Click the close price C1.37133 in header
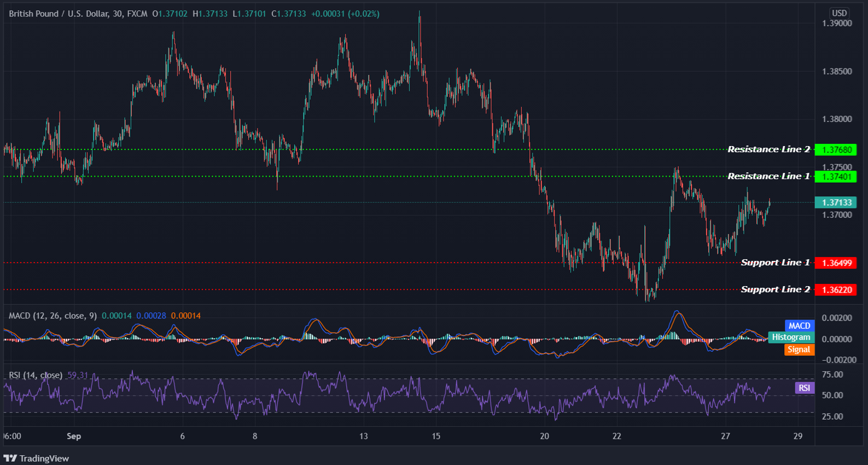The image size is (868, 465). (x=289, y=14)
